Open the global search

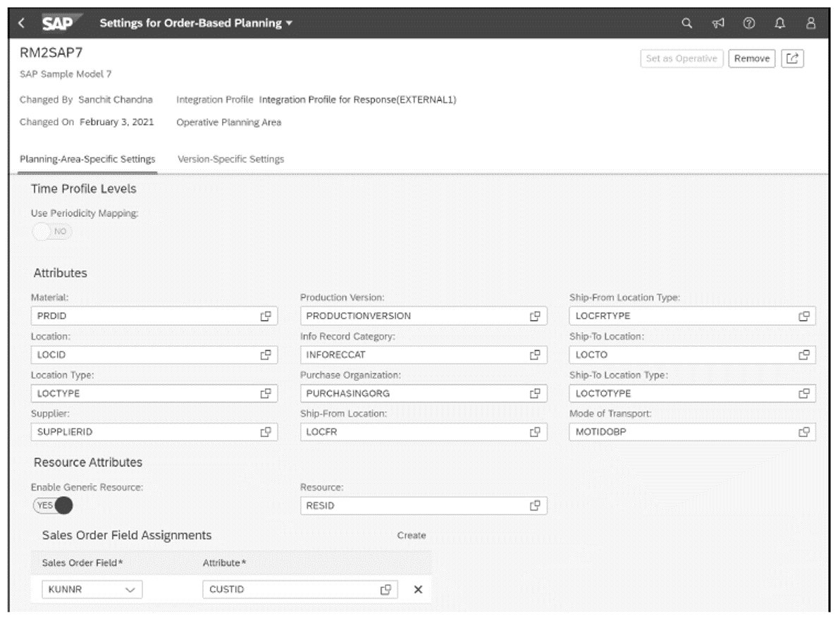point(686,23)
